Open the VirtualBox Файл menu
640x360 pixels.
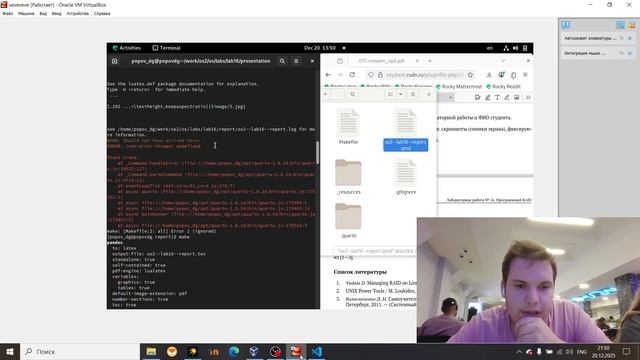[7, 13]
